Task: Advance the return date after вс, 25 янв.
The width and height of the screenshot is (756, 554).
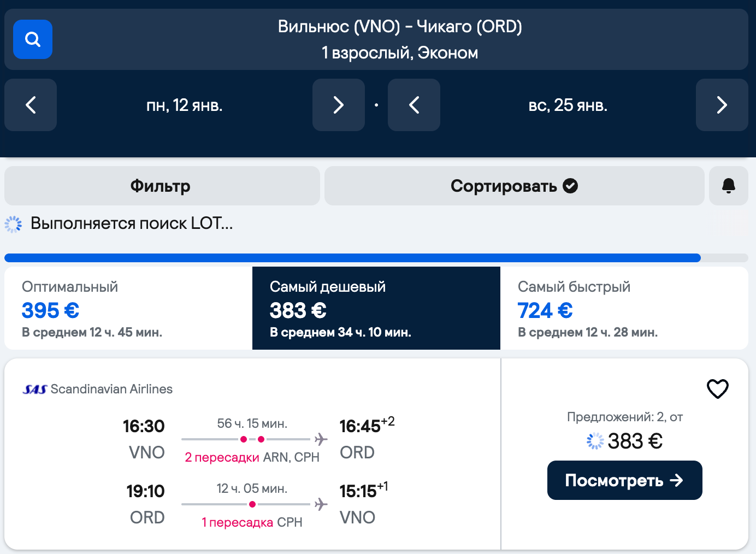Action: [x=722, y=105]
